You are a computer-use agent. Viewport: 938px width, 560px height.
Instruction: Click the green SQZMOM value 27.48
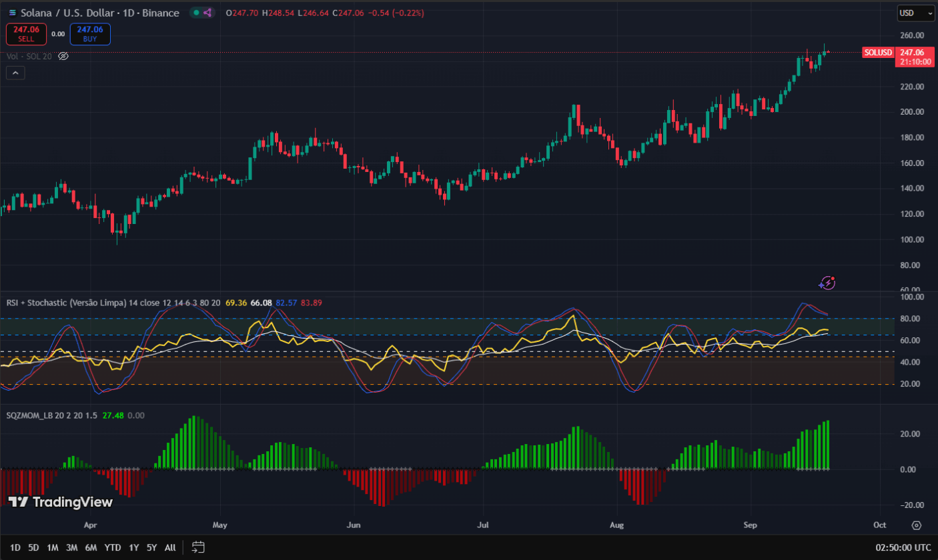point(113,415)
